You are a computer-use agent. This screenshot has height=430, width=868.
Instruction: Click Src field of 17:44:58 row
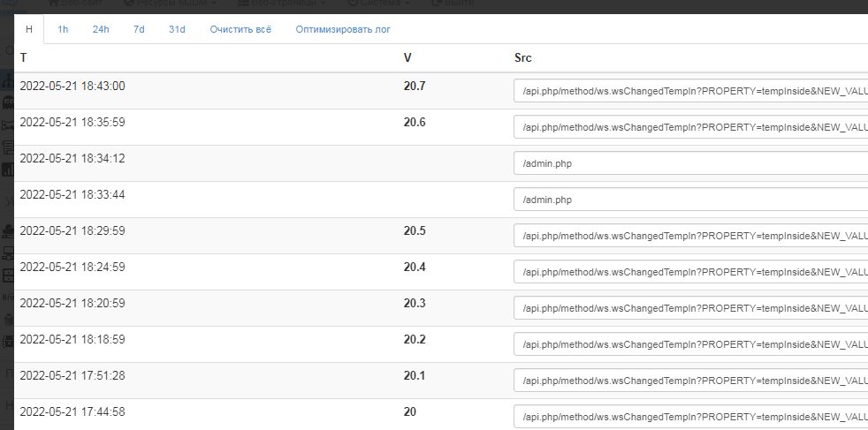pyautogui.click(x=689, y=416)
